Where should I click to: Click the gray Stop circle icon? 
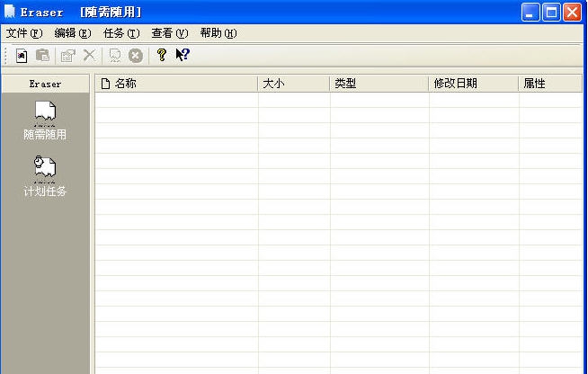coord(136,56)
